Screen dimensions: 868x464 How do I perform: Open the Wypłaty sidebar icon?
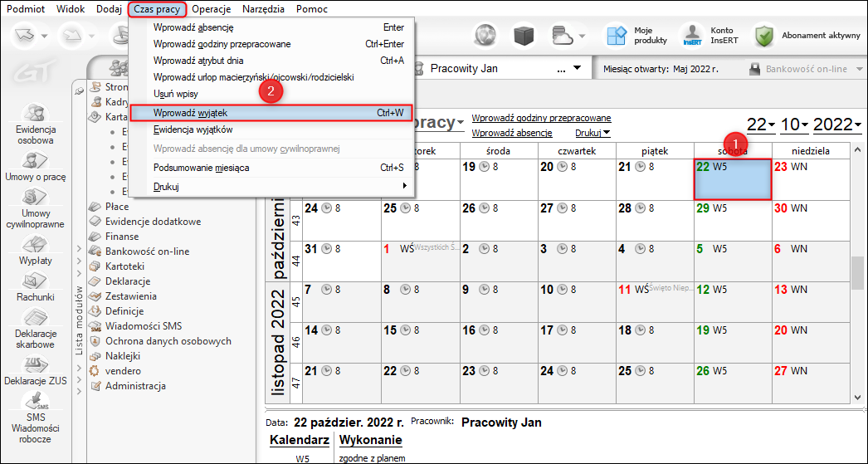pyautogui.click(x=36, y=250)
